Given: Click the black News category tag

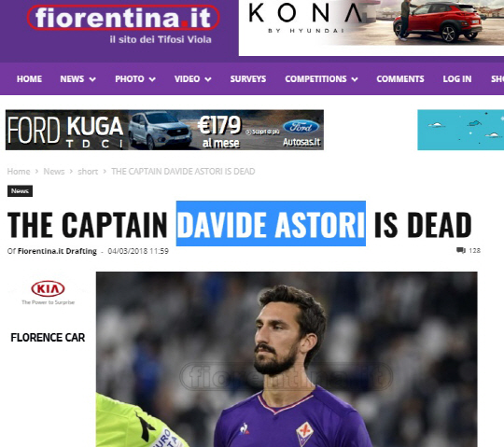Looking at the screenshot, I should pyautogui.click(x=20, y=191).
